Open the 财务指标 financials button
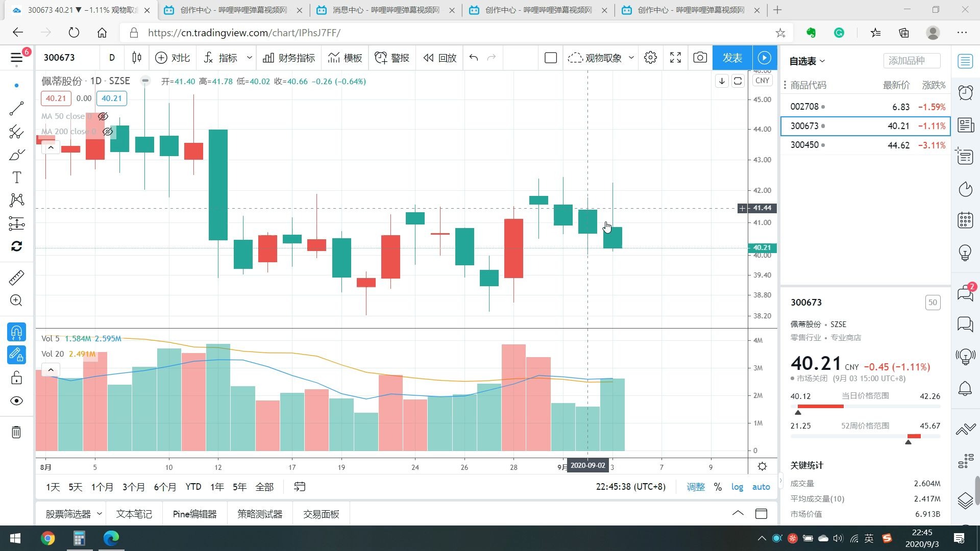The height and width of the screenshot is (551, 980). point(289,58)
